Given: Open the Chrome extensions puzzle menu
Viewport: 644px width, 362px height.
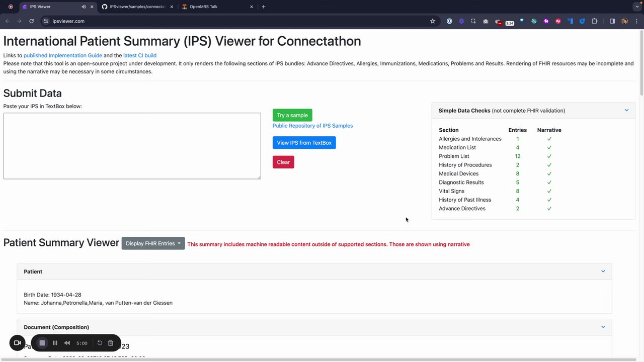Looking at the screenshot, I should (x=595, y=21).
